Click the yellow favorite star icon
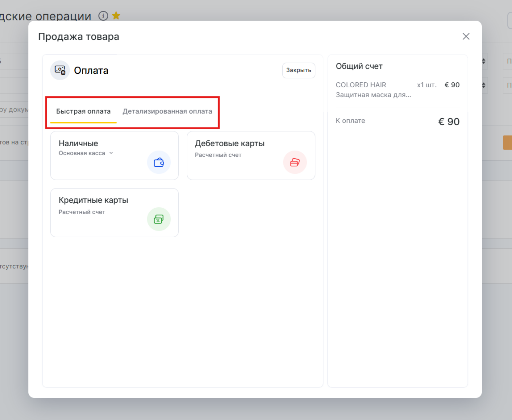 coord(116,16)
